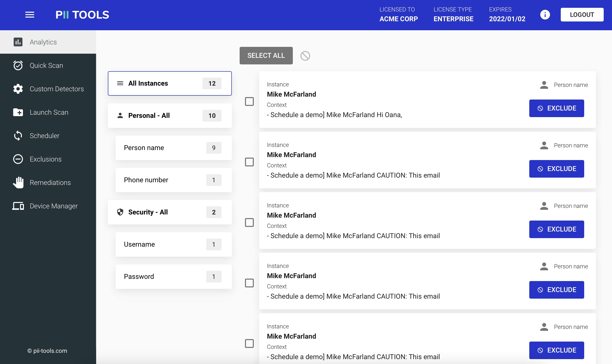Expand the Security - All category
The image size is (612, 364).
(x=170, y=212)
